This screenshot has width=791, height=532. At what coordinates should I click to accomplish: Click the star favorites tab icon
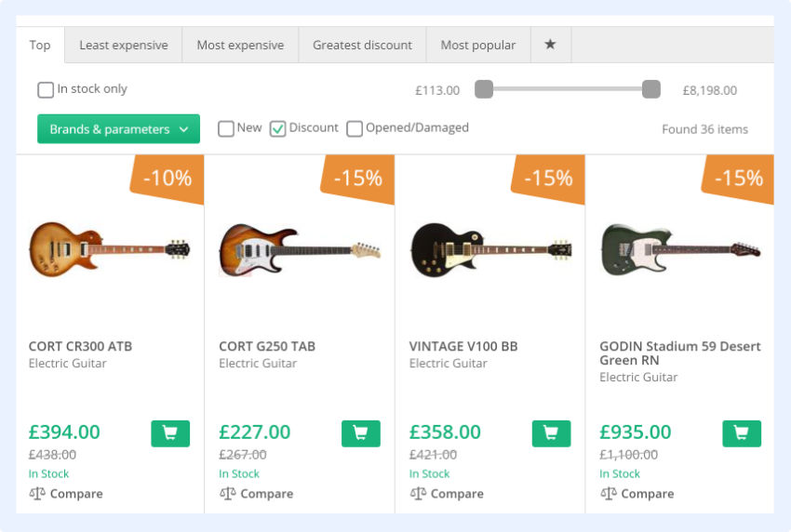pos(550,45)
